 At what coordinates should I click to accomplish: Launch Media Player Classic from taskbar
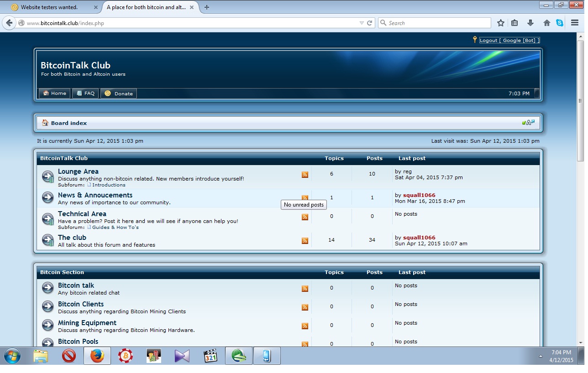(x=210, y=356)
